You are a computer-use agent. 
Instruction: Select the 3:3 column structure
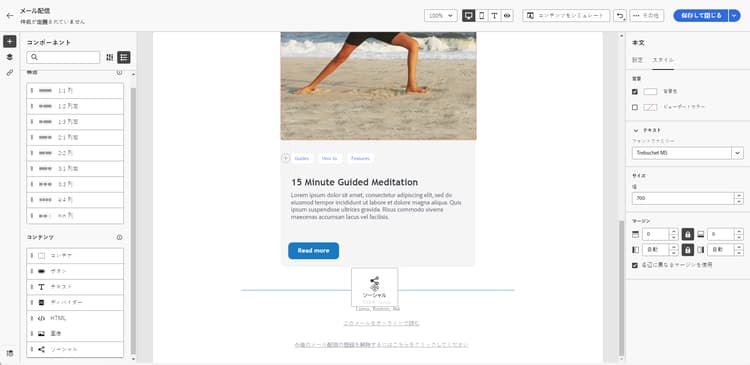(75, 184)
